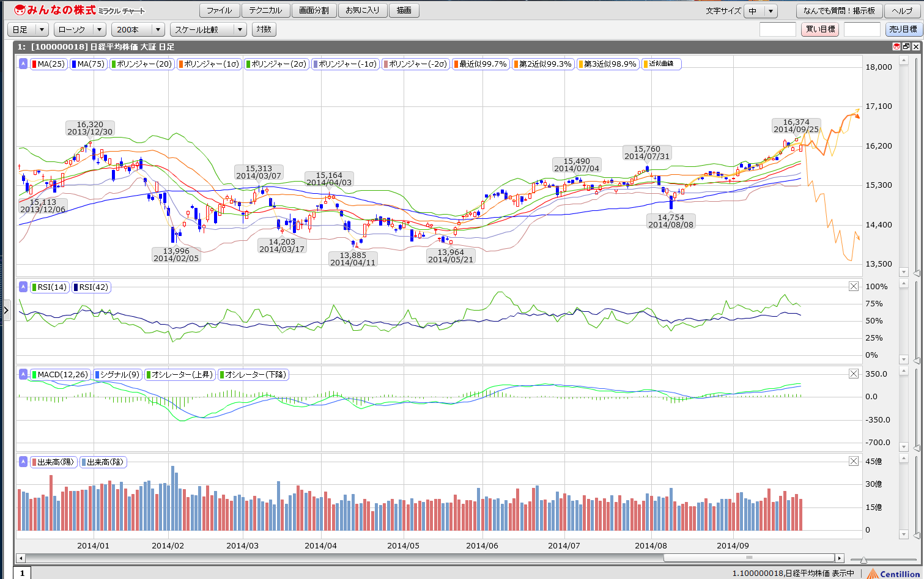Open the ファイル menu
Image resolution: width=924 pixels, height=579 pixels.
[x=219, y=10]
